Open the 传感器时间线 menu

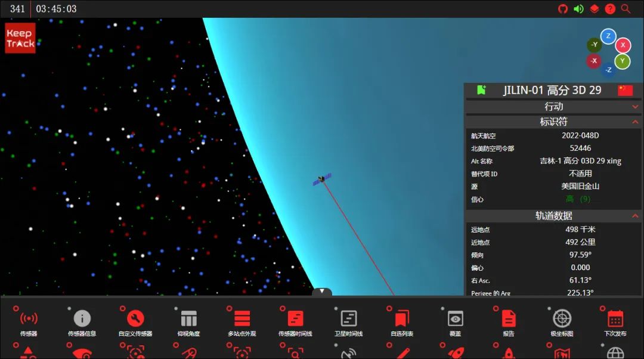pos(295,322)
